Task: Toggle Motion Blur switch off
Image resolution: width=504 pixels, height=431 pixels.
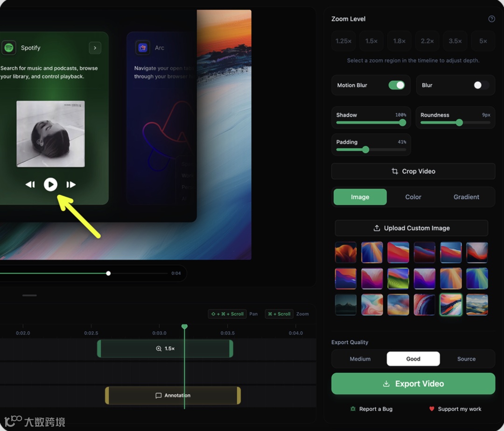Action: click(x=396, y=85)
